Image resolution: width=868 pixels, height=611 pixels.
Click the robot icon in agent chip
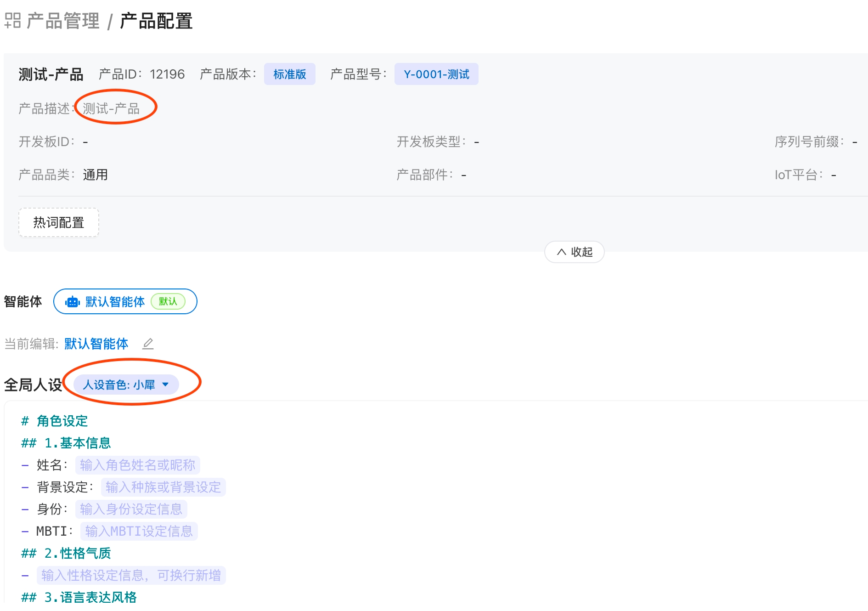73,302
